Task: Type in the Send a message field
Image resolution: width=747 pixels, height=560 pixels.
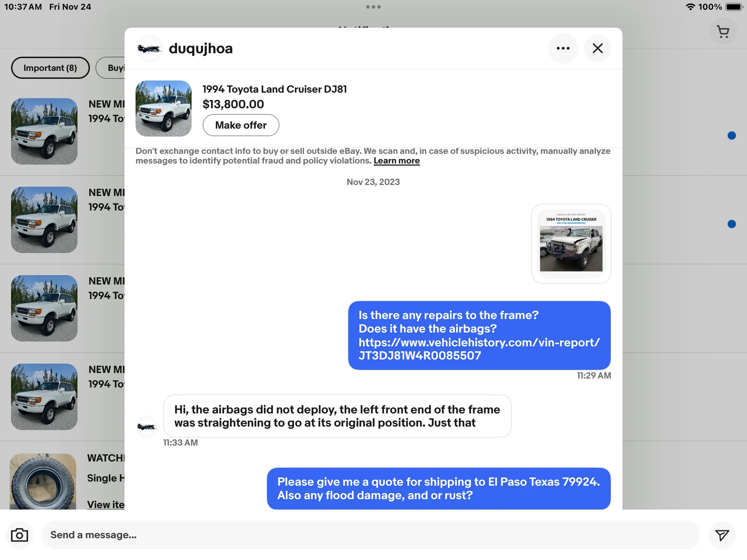Action: pos(370,535)
